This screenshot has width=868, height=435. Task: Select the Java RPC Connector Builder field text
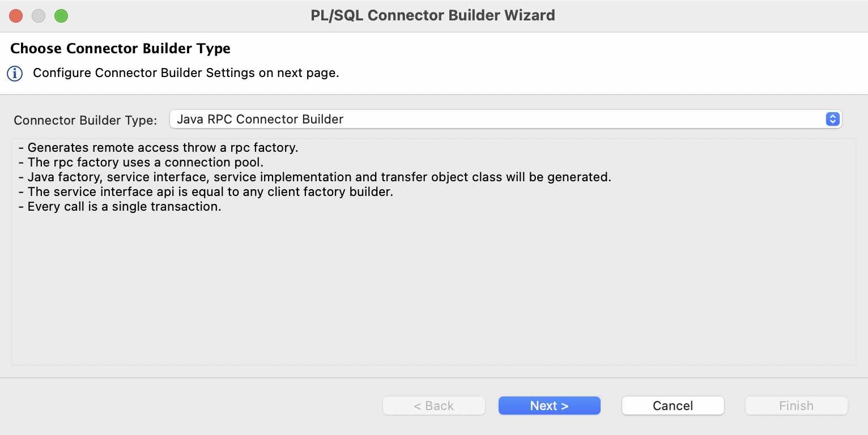(259, 119)
